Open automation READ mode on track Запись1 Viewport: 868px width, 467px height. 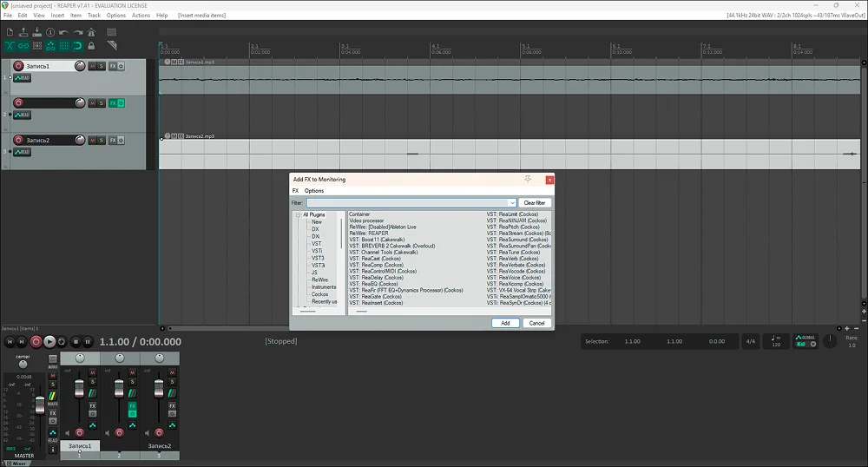pos(23,78)
